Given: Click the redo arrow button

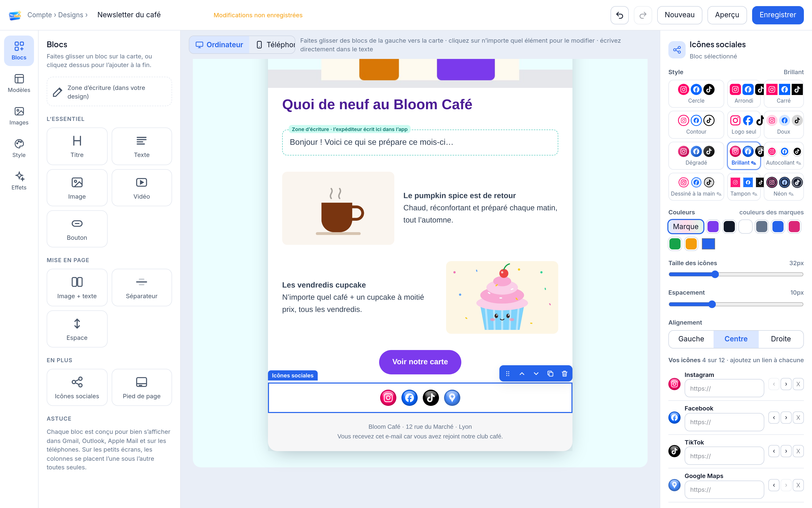Looking at the screenshot, I should click(643, 15).
